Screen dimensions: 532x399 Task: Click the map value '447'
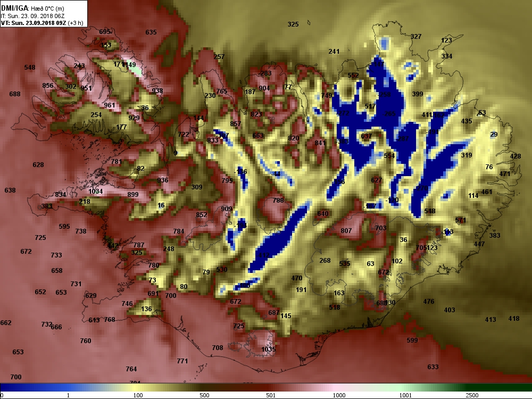point(479,244)
